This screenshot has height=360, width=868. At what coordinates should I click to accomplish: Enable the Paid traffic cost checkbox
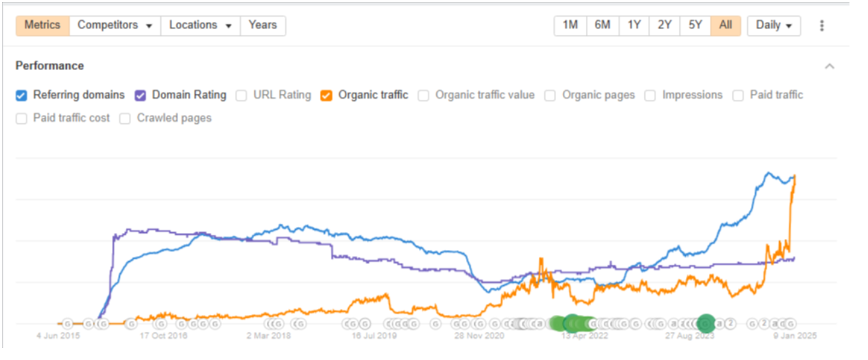pos(21,118)
